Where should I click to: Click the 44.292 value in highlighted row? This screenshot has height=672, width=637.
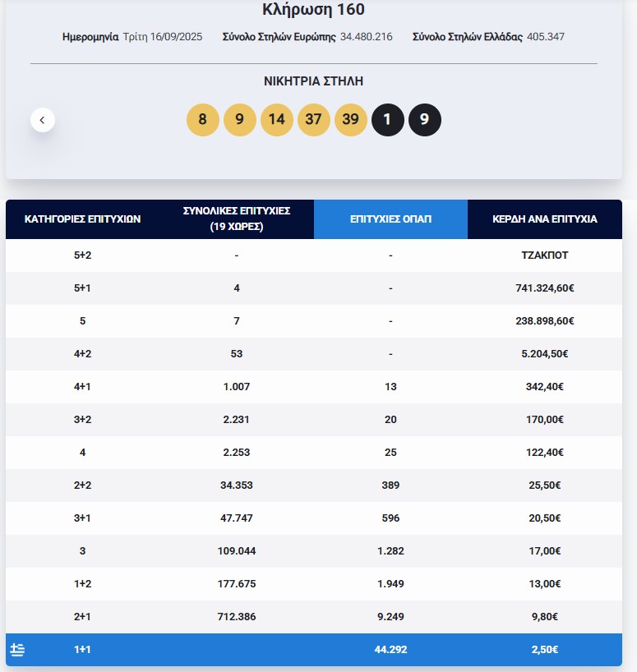(x=390, y=650)
